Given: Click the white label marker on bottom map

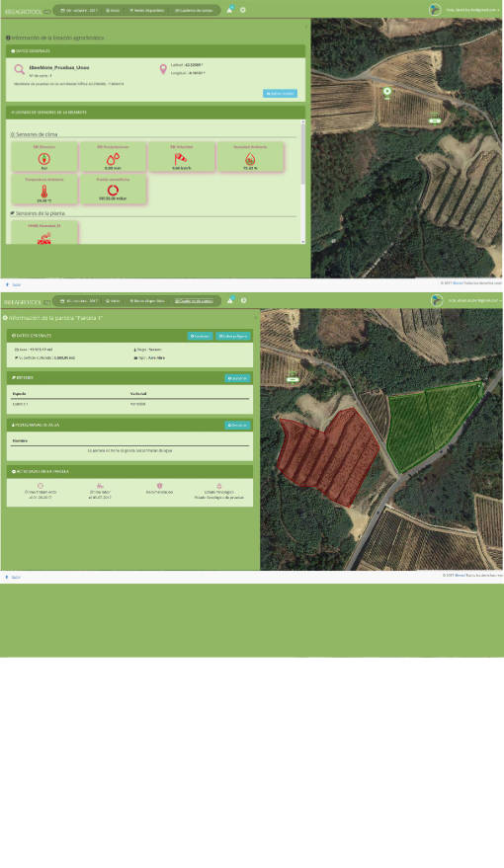Looking at the screenshot, I should pyautogui.click(x=293, y=379).
